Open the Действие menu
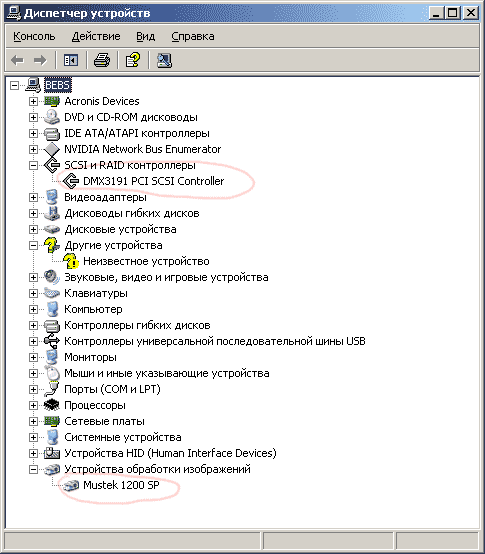The height and width of the screenshot is (554, 485). [x=96, y=36]
